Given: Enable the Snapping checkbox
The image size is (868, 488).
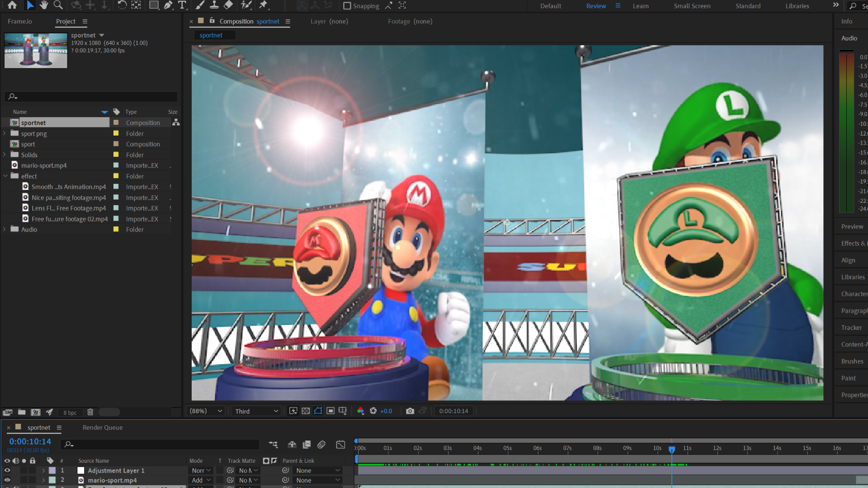Looking at the screenshot, I should [x=347, y=6].
